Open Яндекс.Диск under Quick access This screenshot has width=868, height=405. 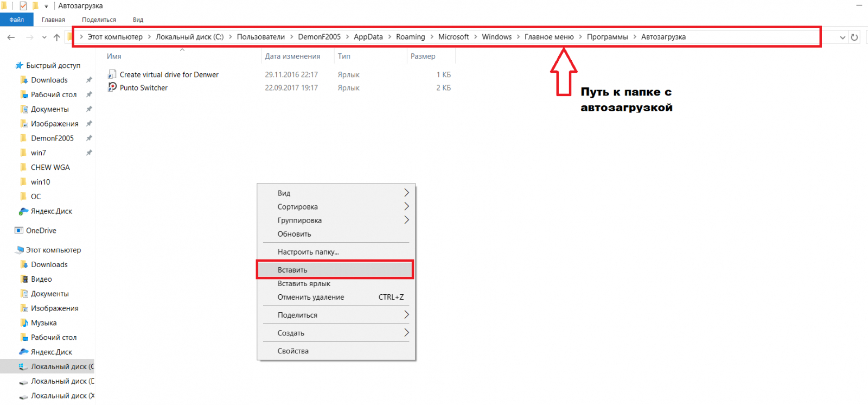pos(52,211)
